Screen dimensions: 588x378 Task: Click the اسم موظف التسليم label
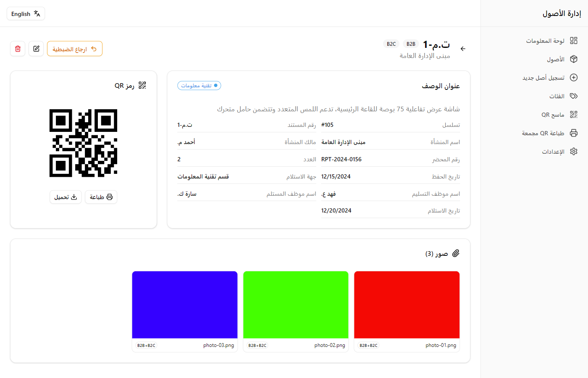(436, 194)
